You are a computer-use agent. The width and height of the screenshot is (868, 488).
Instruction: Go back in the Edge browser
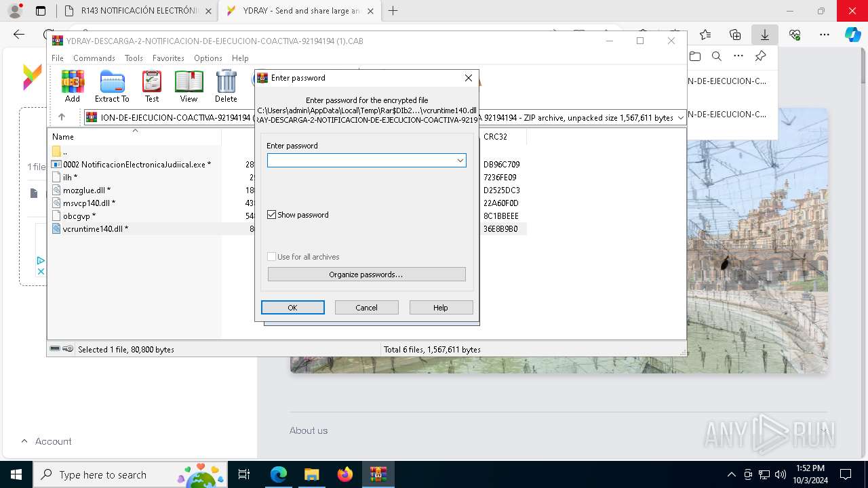point(19,35)
